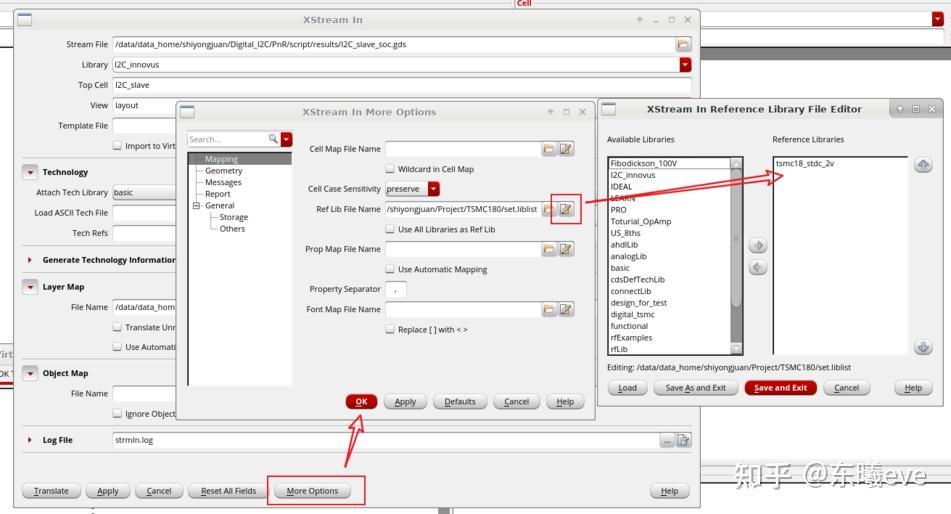Open search options dropdown in More Options
Image resolution: width=951 pixels, height=514 pixels.
(x=287, y=139)
